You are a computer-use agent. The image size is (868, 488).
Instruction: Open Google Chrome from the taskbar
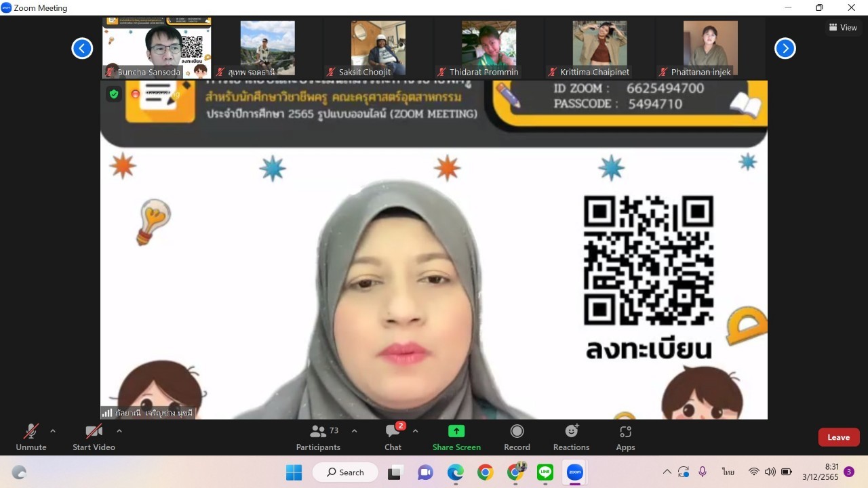(x=485, y=472)
